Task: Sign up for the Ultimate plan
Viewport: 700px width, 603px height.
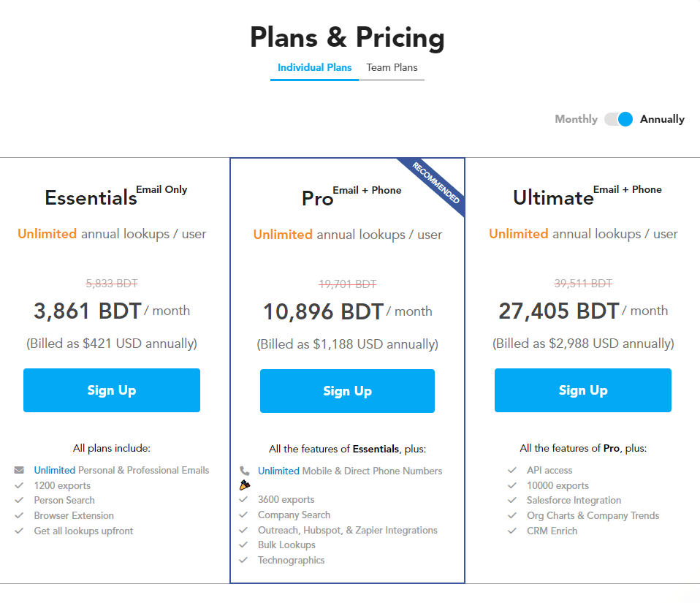Action: (x=582, y=390)
